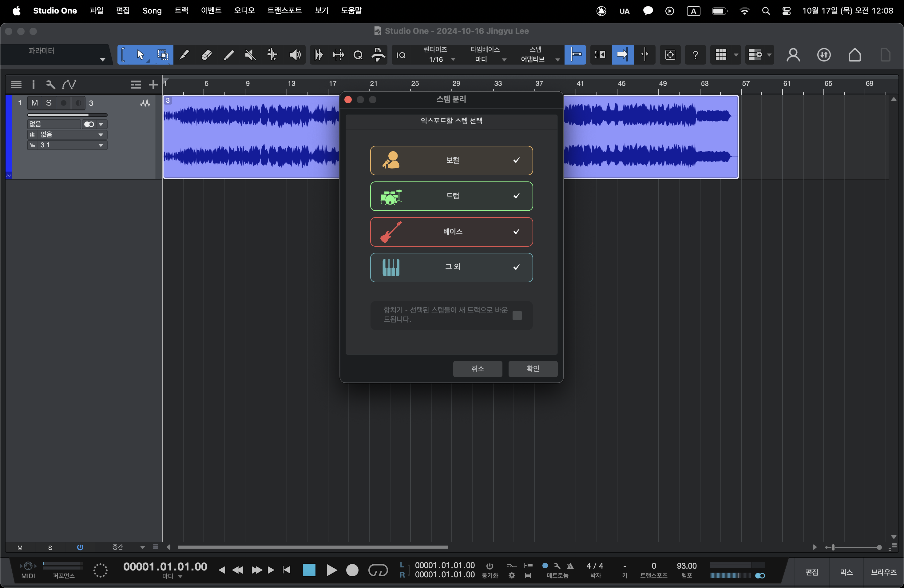
Task: Select the Bend tool
Action: click(x=272, y=55)
